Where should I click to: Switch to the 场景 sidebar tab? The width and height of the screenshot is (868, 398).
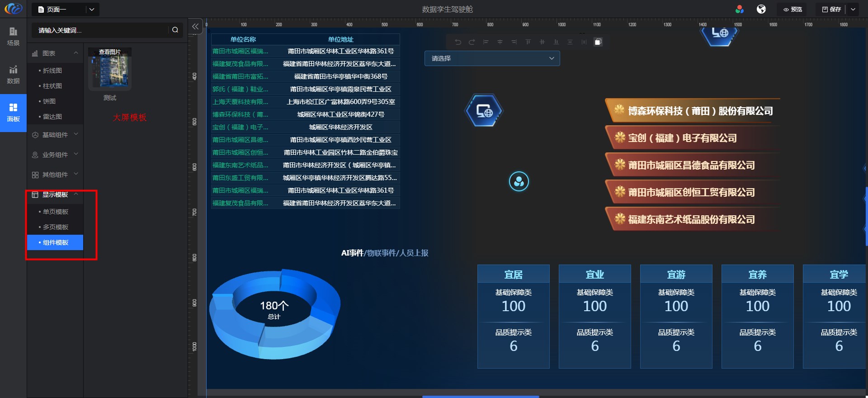tap(13, 36)
